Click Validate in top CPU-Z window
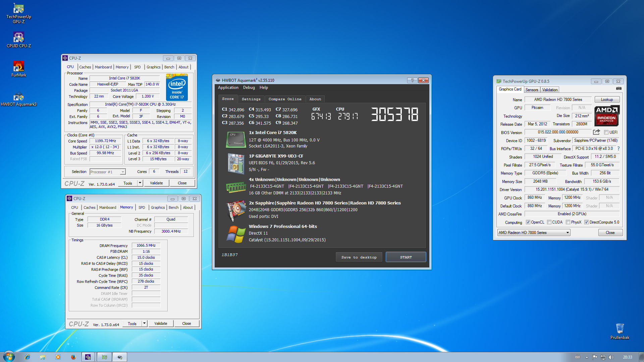 [x=156, y=183]
